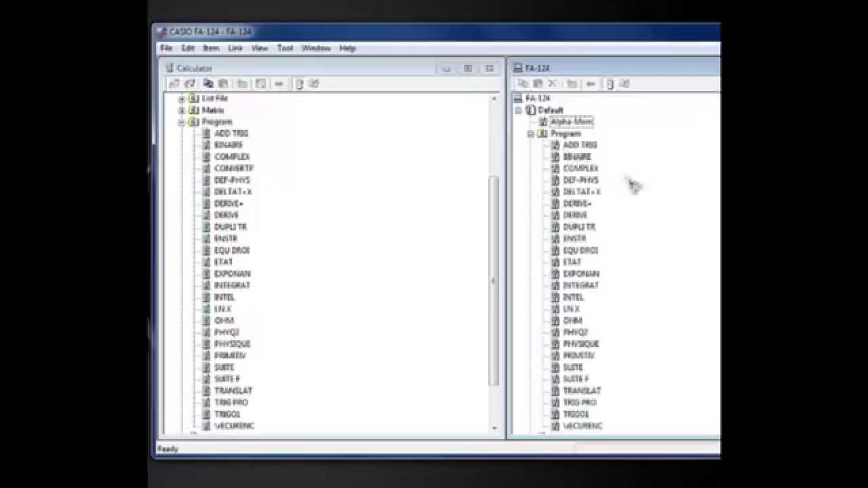Viewport: 868px width, 488px height.
Task: Click the Calculator pane scrollbar up arrow
Action: (494, 99)
